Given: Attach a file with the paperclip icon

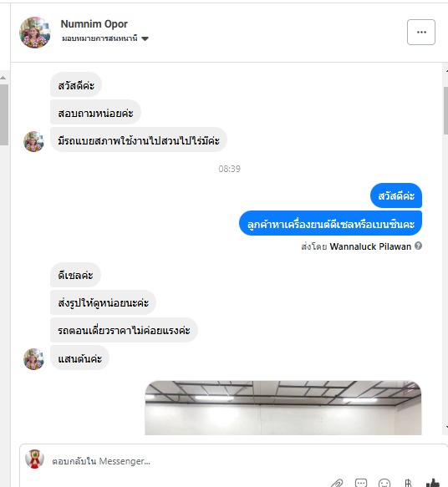Looking at the screenshot, I should tap(337, 484).
